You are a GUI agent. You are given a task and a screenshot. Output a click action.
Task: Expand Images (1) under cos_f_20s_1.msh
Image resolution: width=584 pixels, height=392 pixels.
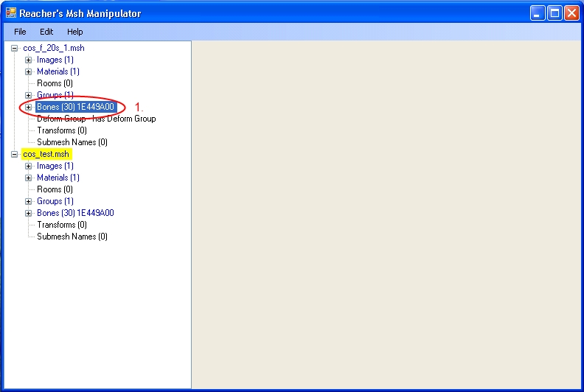[29, 60]
